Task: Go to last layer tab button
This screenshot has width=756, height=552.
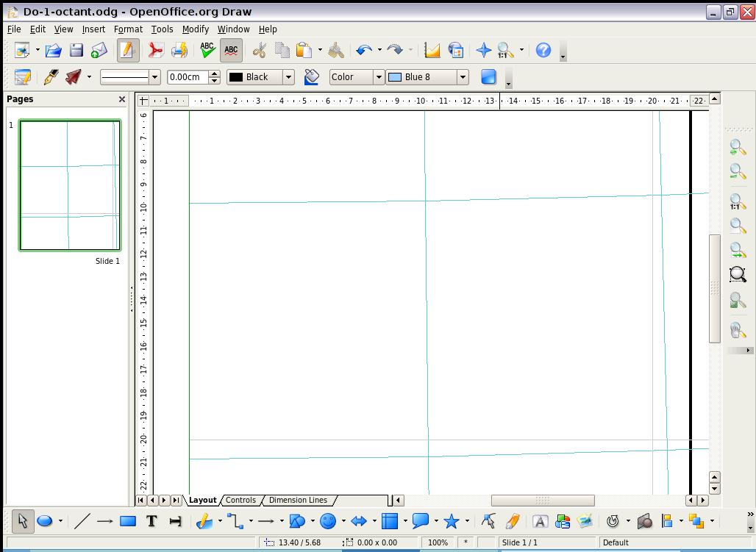Action: pos(176,501)
